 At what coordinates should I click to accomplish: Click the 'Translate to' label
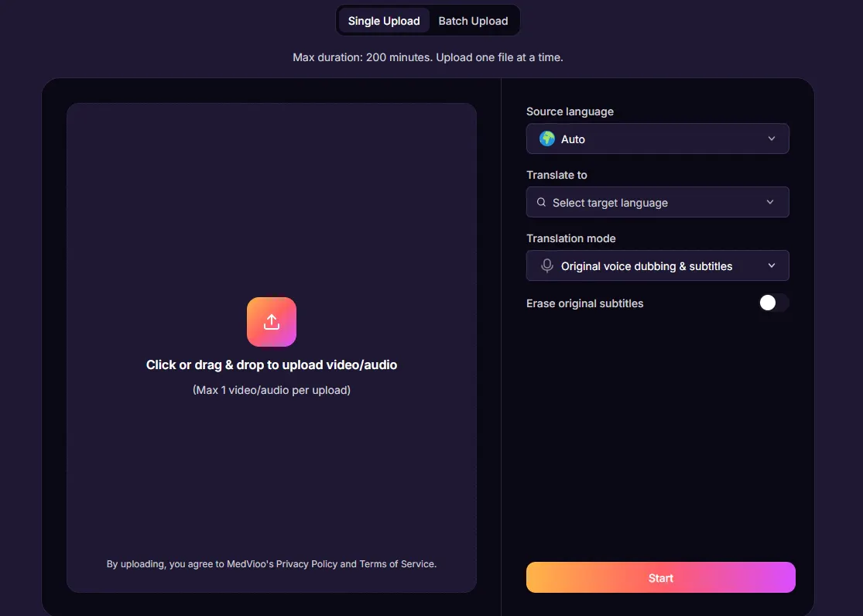pyautogui.click(x=556, y=175)
